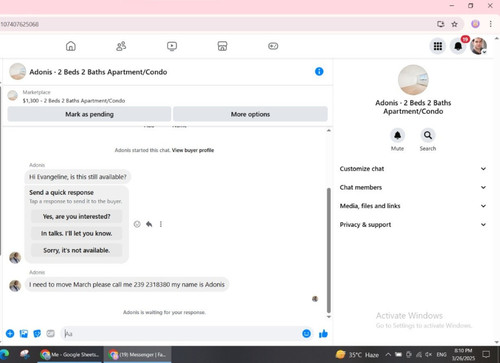This screenshot has height=363, width=500.
Task: Click the chat scrollbar down arrow
Action: click(x=329, y=317)
